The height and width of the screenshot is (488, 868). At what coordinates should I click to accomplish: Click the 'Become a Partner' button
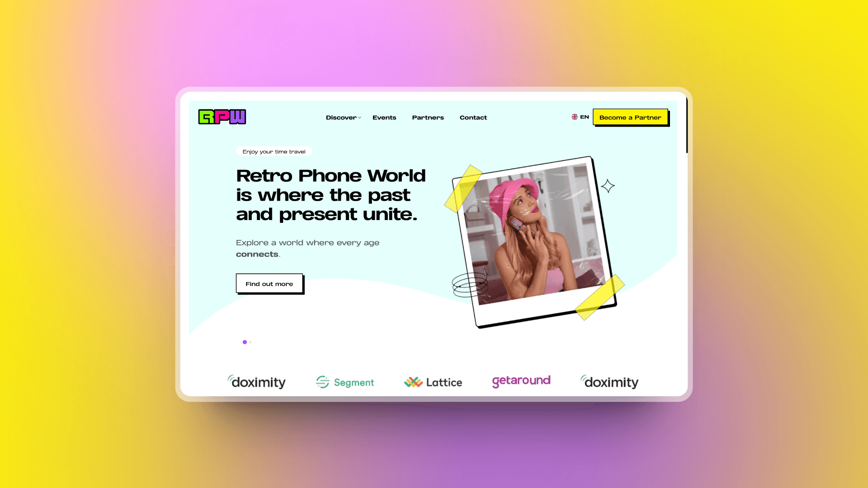(x=630, y=117)
